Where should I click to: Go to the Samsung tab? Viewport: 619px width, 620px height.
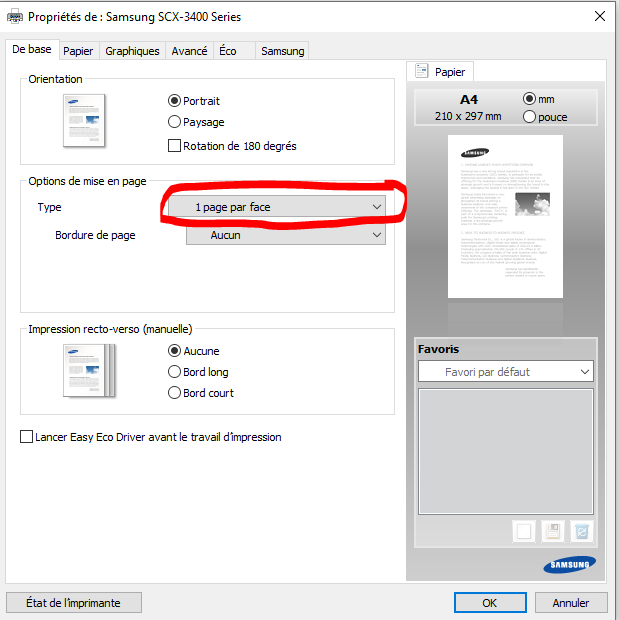tap(282, 51)
